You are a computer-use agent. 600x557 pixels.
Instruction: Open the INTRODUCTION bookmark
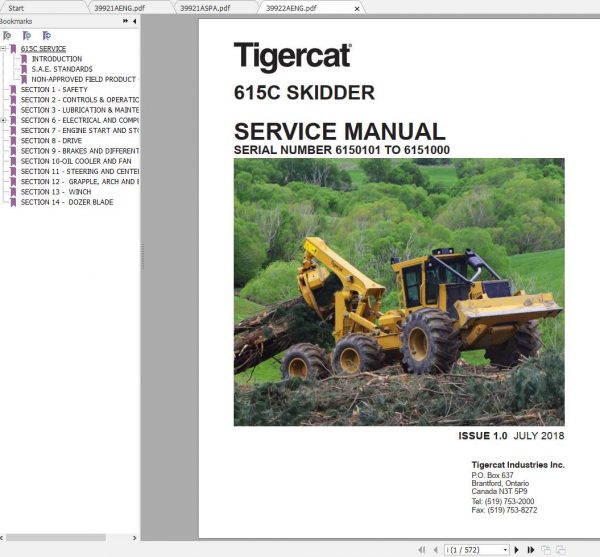click(x=57, y=59)
